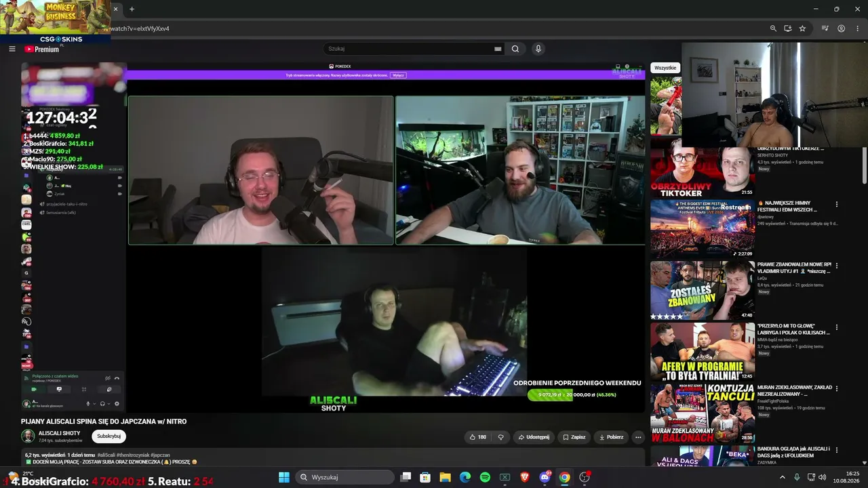Open browser media controls icon
This screenshot has height=488, width=868.
825,28
